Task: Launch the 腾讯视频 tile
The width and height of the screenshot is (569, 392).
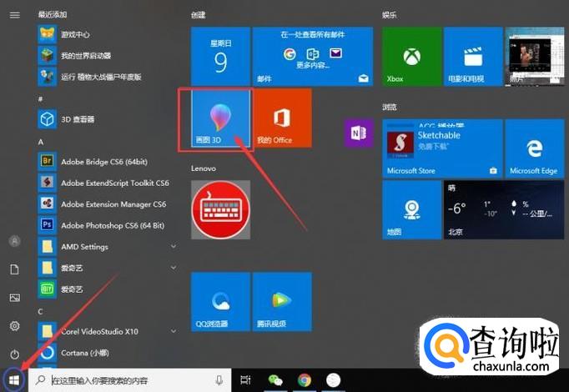Action: (x=282, y=302)
